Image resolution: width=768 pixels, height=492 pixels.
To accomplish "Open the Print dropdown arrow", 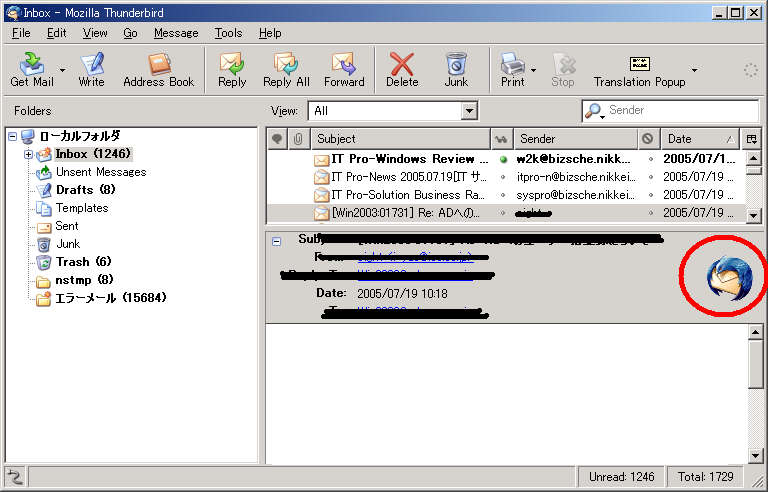I will click(x=533, y=70).
